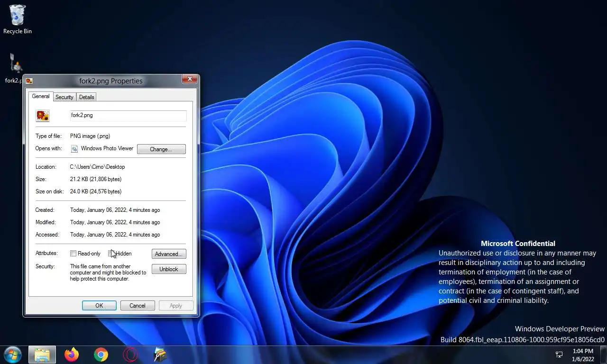Click the Windows Photo Viewer program name

point(107,148)
